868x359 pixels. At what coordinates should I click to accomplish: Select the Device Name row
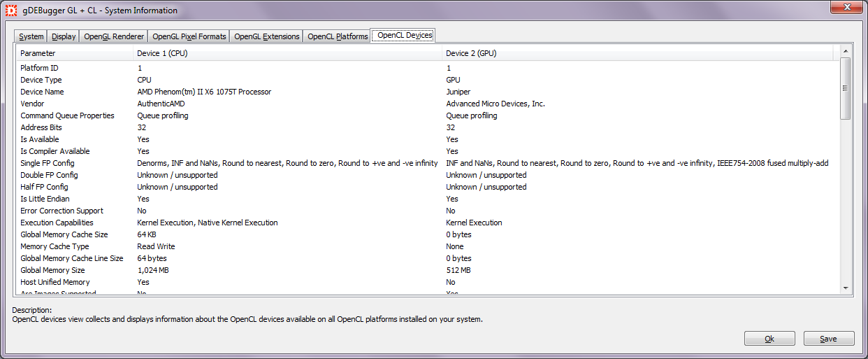point(42,92)
